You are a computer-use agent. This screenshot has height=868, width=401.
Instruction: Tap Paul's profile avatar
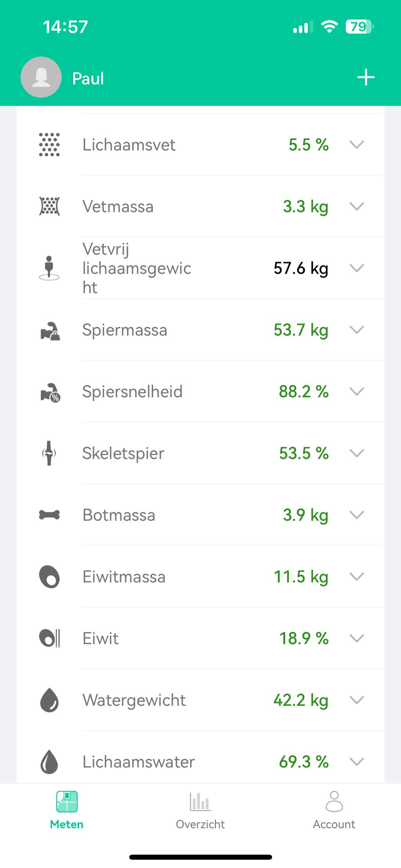click(x=41, y=77)
